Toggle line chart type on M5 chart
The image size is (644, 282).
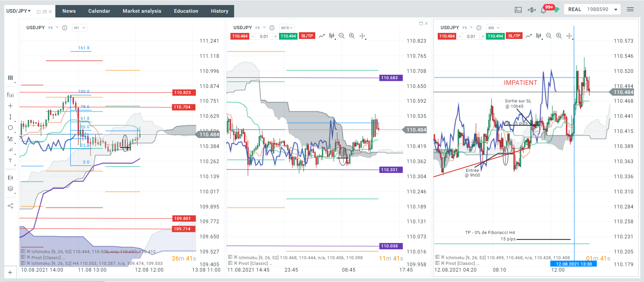coord(529,36)
